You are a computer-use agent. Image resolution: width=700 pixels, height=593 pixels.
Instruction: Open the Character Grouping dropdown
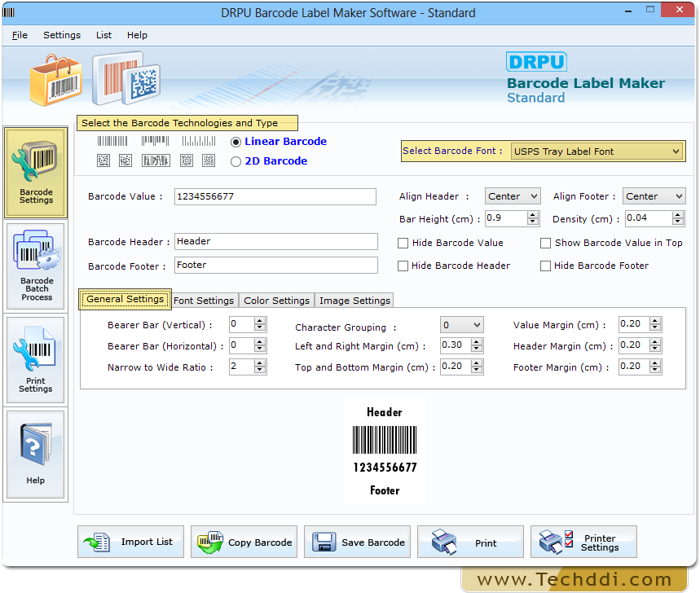[x=461, y=325]
